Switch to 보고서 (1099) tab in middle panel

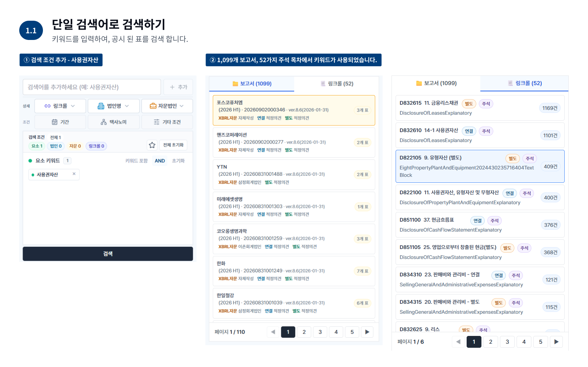click(x=252, y=84)
